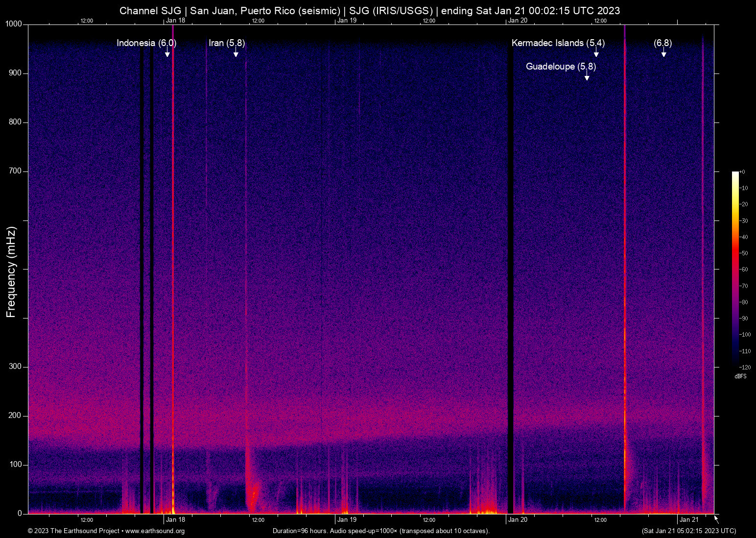The width and height of the screenshot is (756, 538).
Task: Click the arrow marker below Iran (5.8)
Action: [236, 52]
